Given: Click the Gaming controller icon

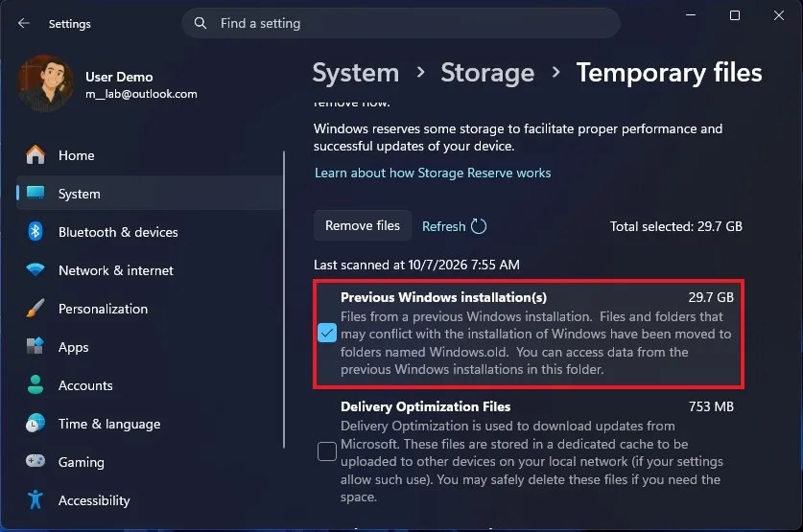Looking at the screenshot, I should tap(35, 461).
